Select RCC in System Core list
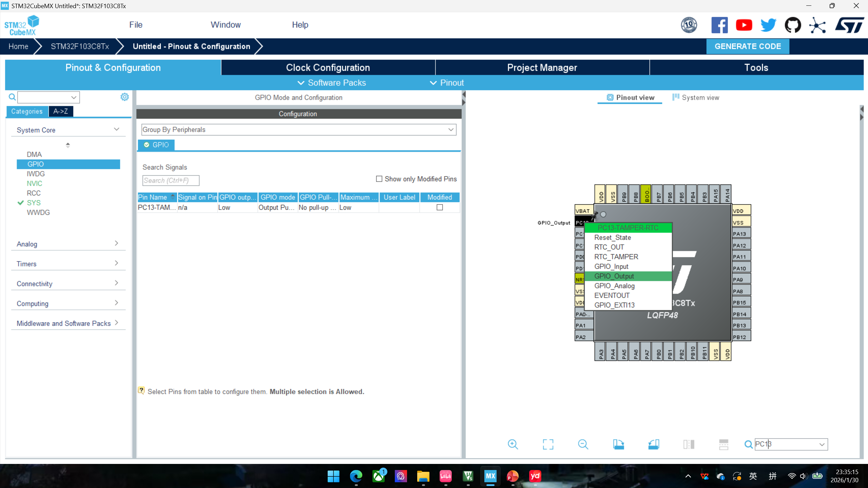The width and height of the screenshot is (868, 488). 34,193
